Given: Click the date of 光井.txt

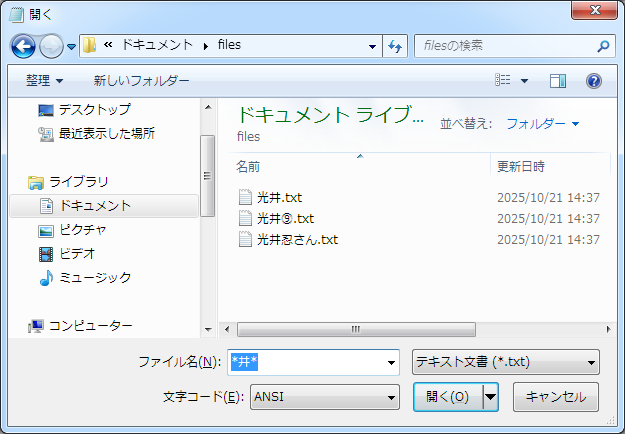Looking at the screenshot, I should [548, 198].
